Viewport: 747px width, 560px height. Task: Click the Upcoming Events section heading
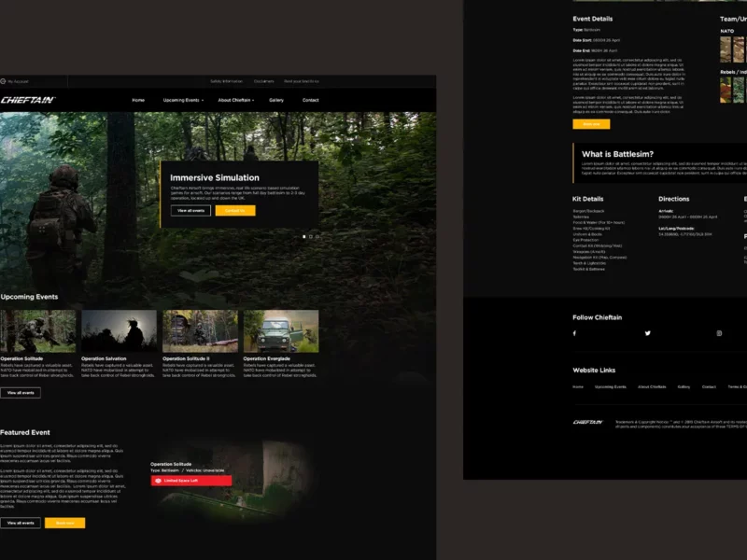(29, 297)
